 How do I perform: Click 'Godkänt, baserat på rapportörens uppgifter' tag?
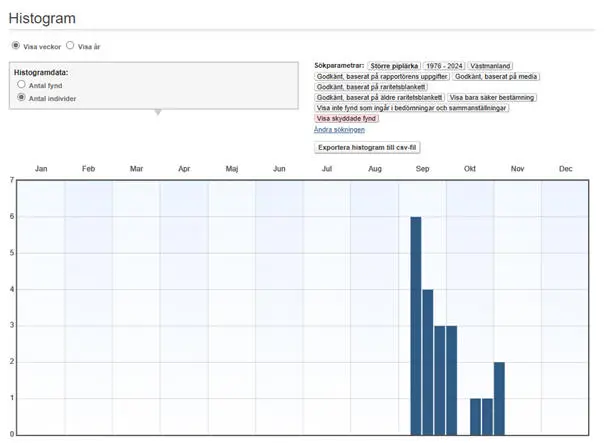(382, 76)
